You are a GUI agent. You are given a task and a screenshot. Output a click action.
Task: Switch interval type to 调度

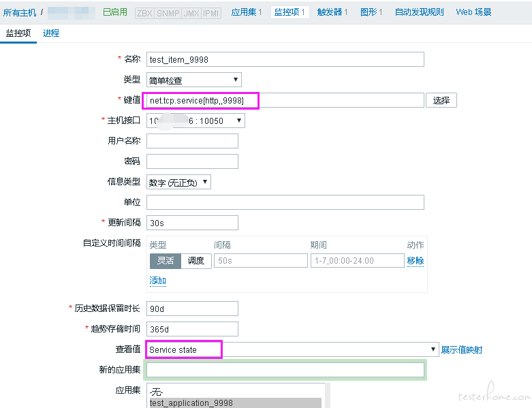[196, 260]
